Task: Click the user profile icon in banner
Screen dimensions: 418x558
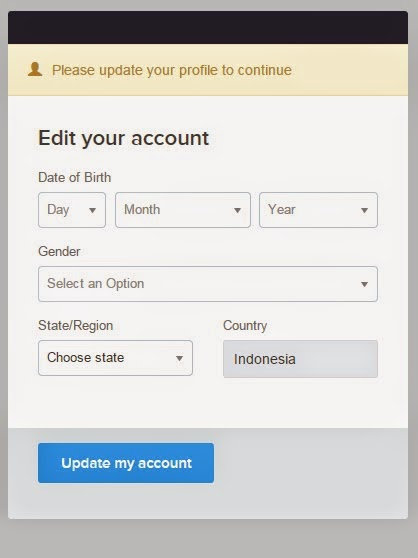Action: (x=35, y=69)
